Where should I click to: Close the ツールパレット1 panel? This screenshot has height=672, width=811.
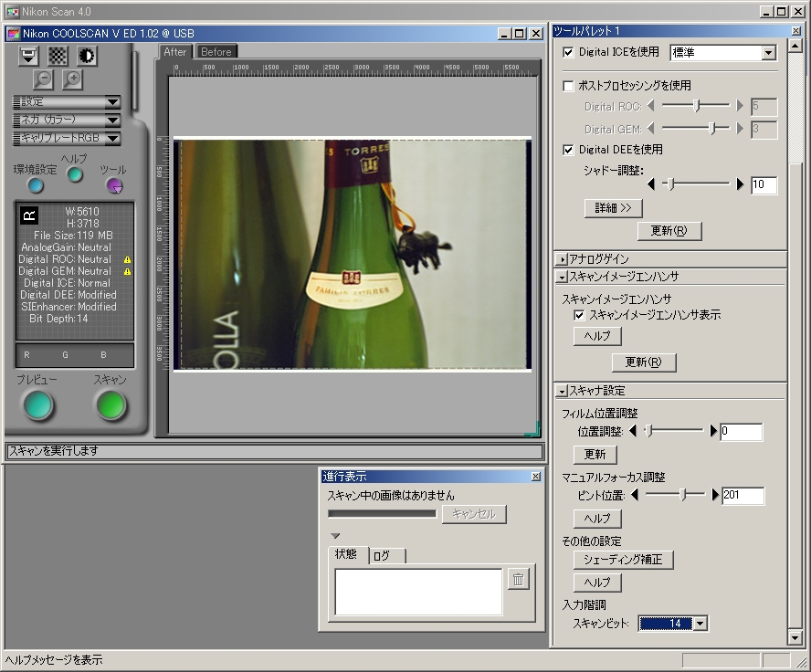[x=796, y=31]
